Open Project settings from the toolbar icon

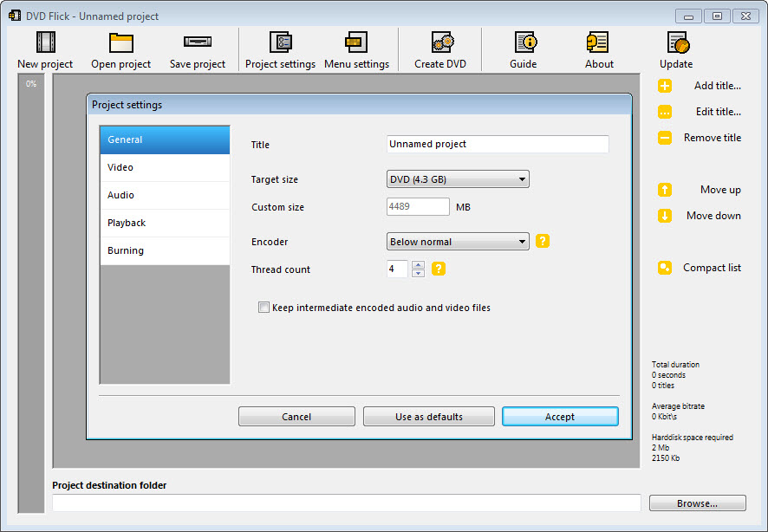tap(281, 42)
